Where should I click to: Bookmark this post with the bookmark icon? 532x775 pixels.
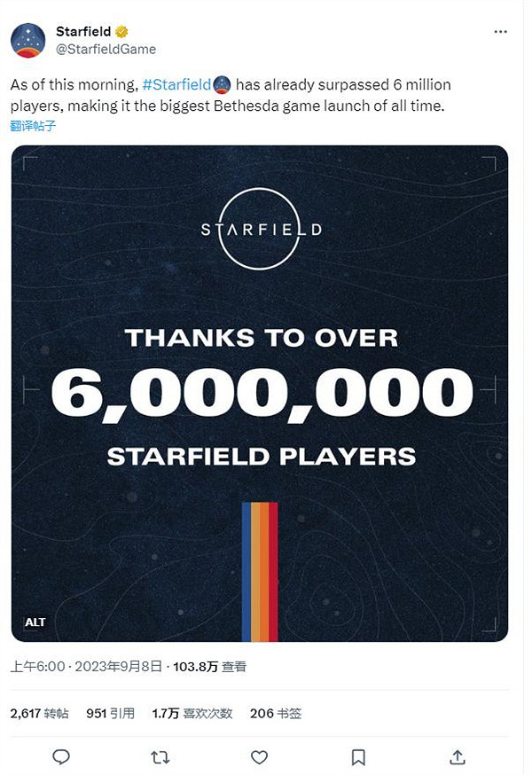[x=358, y=756]
